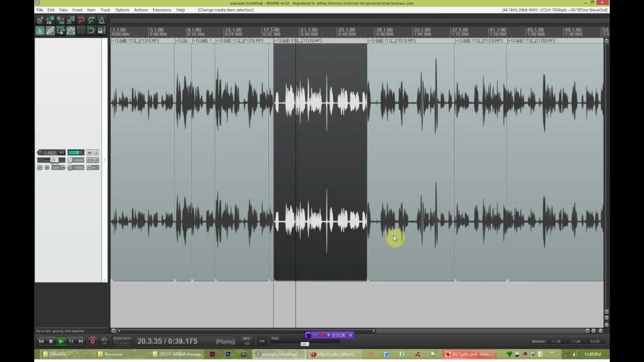Open the track FX button

pyautogui.click(x=93, y=160)
